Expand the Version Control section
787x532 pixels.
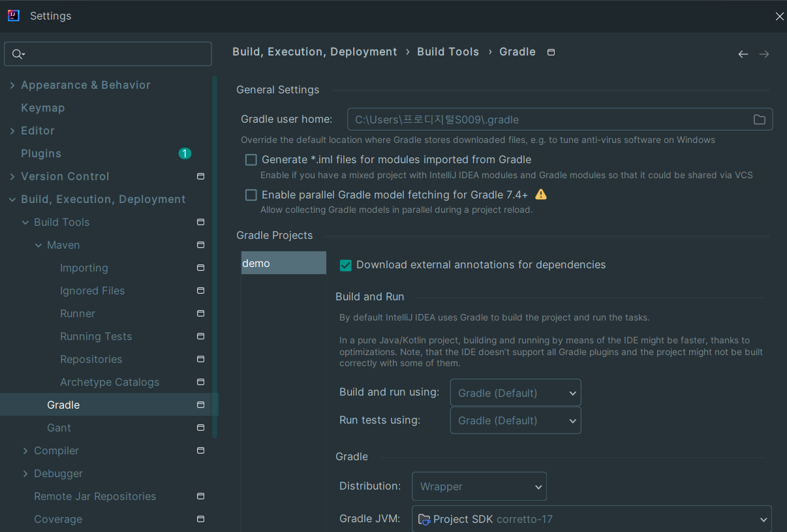(x=12, y=176)
